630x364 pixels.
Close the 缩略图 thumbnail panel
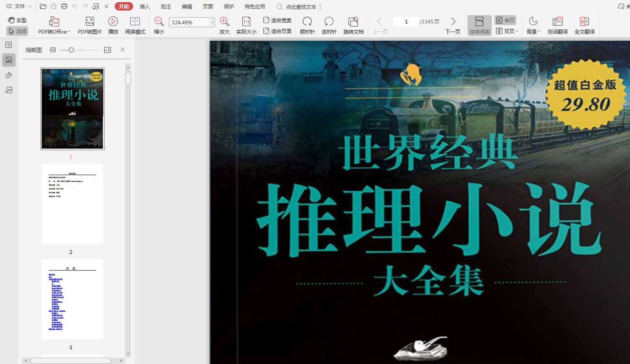tap(123, 50)
